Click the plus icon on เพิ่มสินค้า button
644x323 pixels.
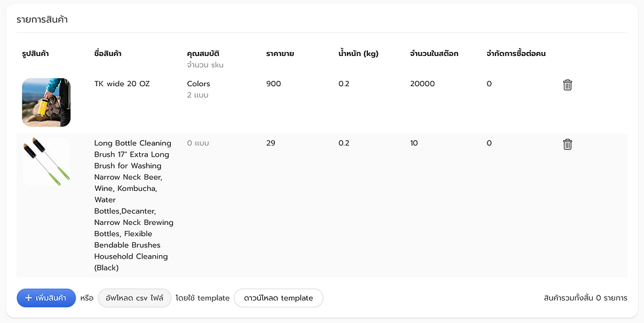click(28, 298)
